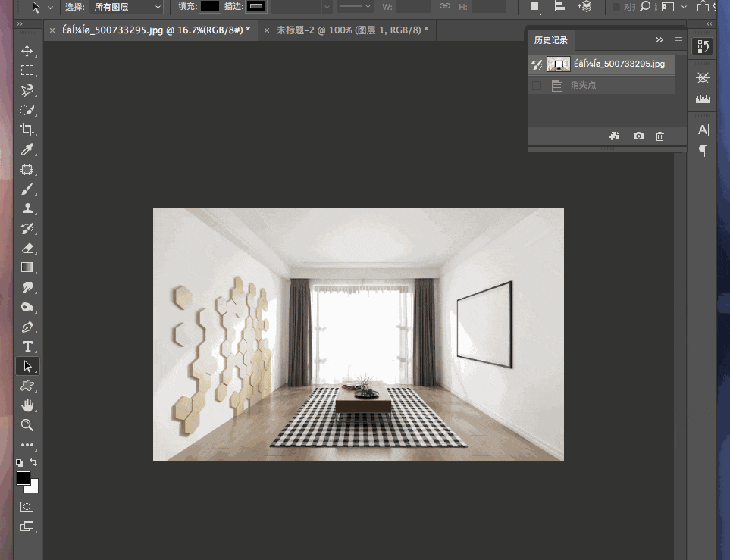Click the share icon
Screen dimensions: 730x560
(703, 6)
